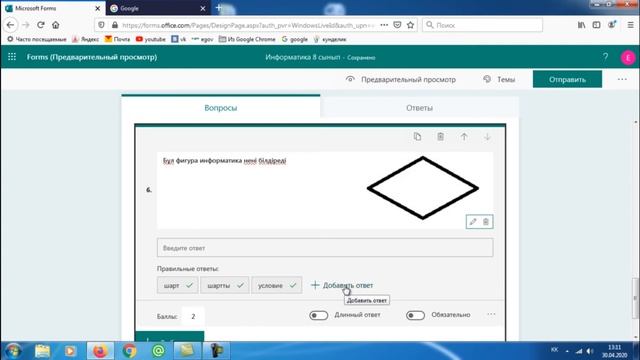The image size is (640, 360).
Task: Reload the page in Firefox
Action: point(40,25)
